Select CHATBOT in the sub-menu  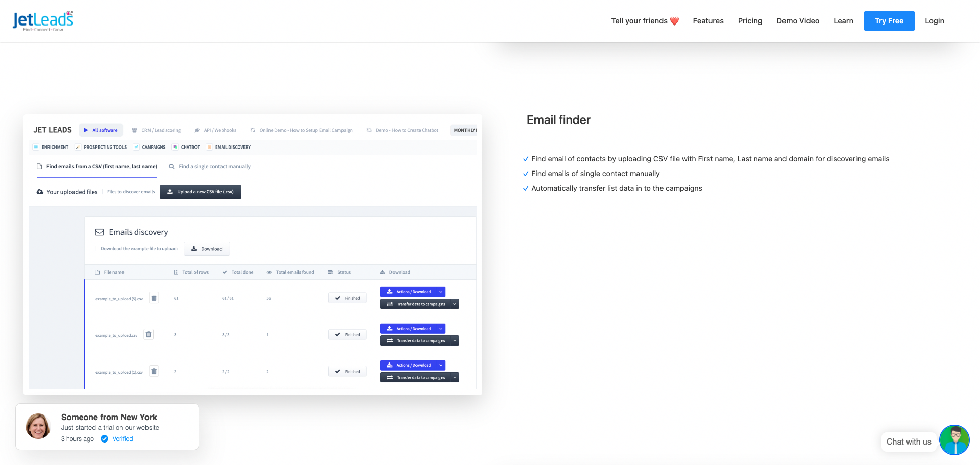pyautogui.click(x=186, y=147)
